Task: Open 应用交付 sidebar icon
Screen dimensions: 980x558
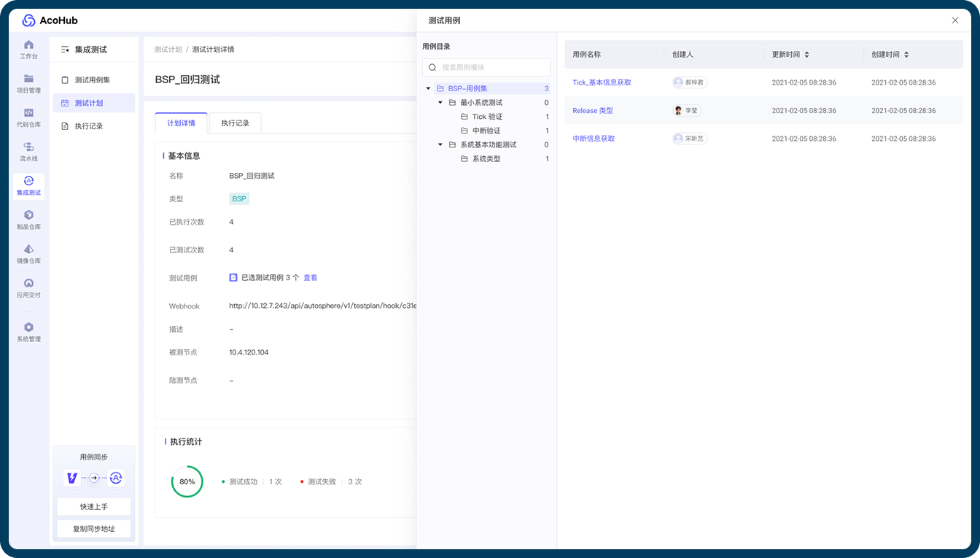Action: (x=28, y=283)
